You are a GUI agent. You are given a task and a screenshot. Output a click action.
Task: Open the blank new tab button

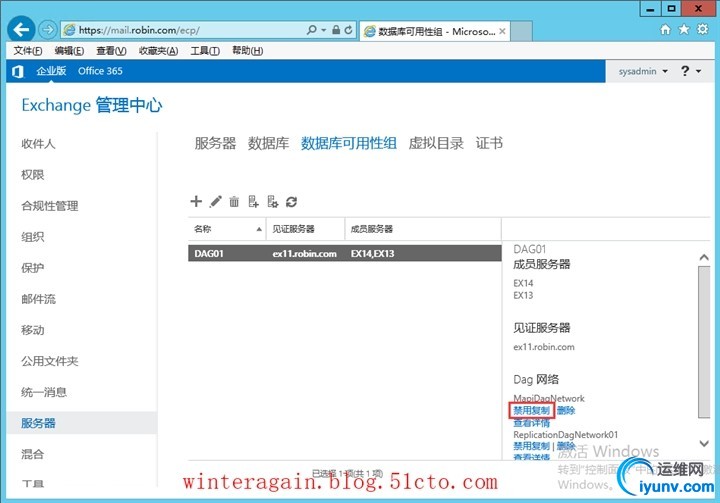pyautogui.click(x=521, y=31)
